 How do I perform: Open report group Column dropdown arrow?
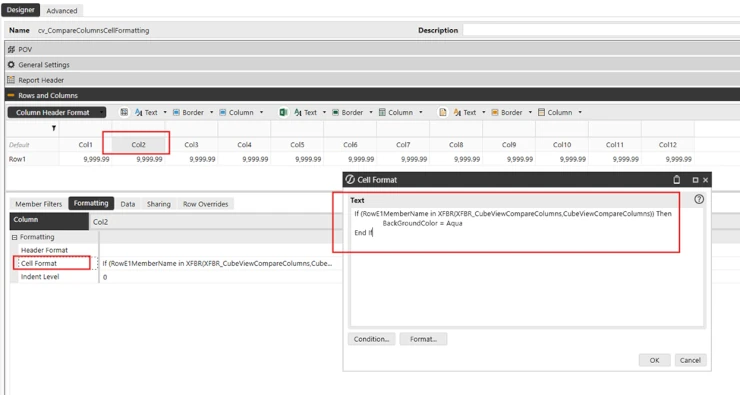pos(580,112)
